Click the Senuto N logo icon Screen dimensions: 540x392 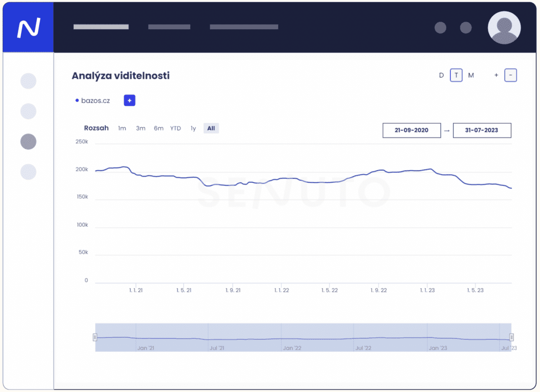pos(28,28)
